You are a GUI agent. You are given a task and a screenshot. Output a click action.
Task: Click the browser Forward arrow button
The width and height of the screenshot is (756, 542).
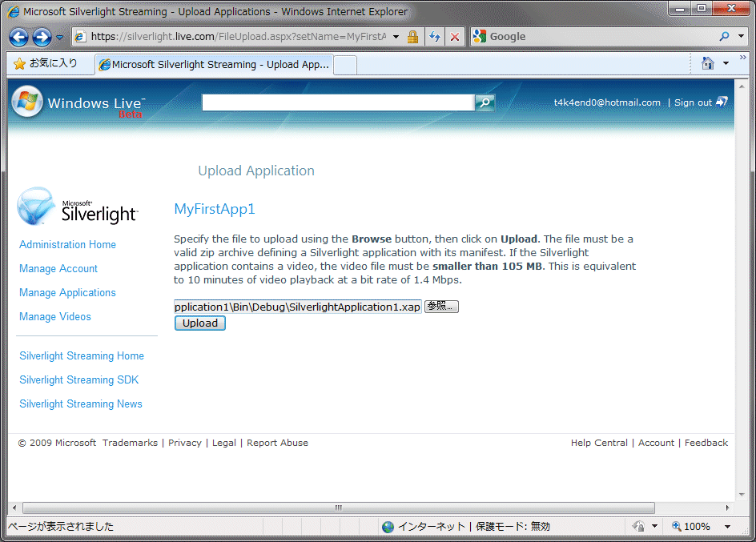42,37
